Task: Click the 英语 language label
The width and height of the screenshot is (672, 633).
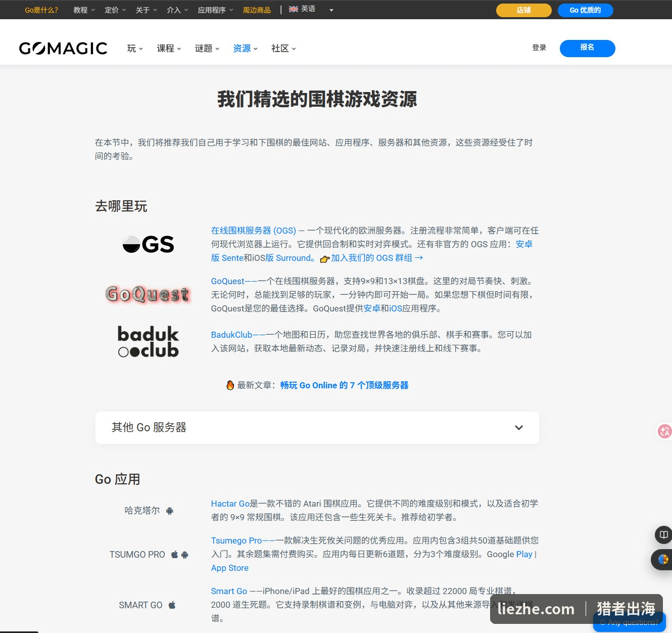Action: point(308,9)
